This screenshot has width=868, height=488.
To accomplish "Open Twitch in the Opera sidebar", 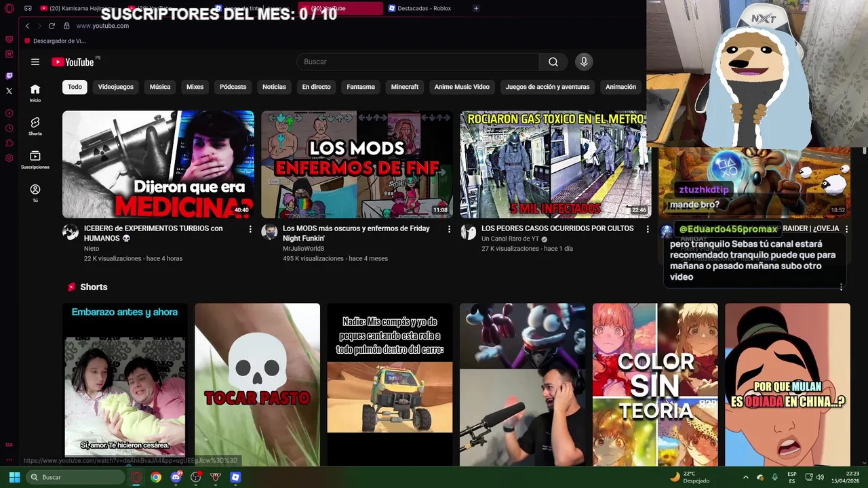I will click(x=9, y=76).
